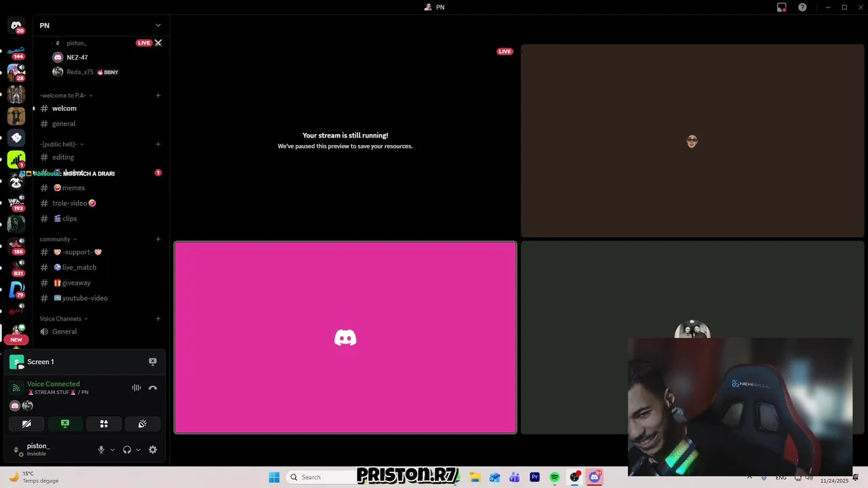The width and height of the screenshot is (868, 488).
Task: Create a channel under Voice Channels
Action: click(158, 319)
